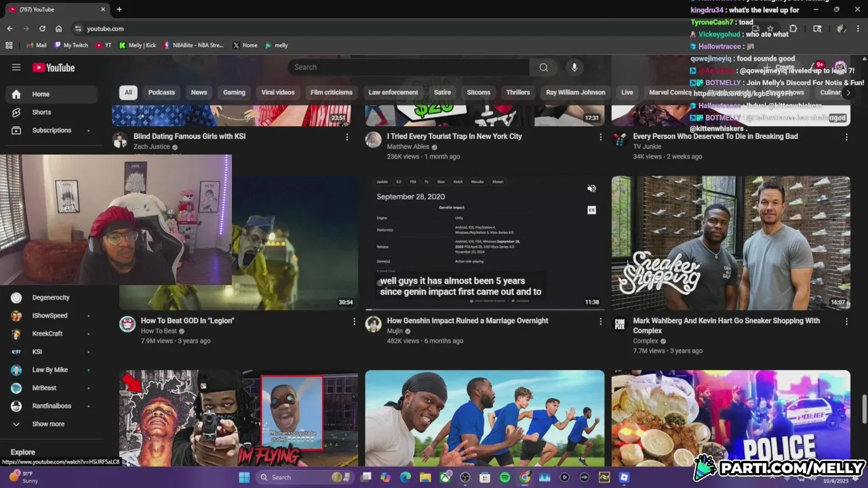Open the Windows Start menu
868x488 pixels.
[243, 477]
